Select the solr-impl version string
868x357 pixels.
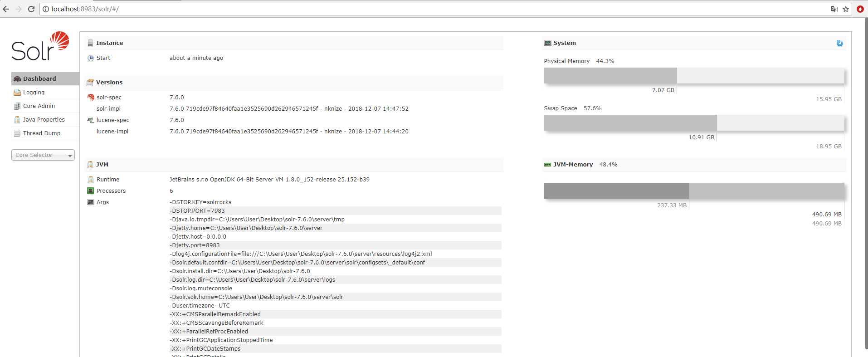click(289, 109)
